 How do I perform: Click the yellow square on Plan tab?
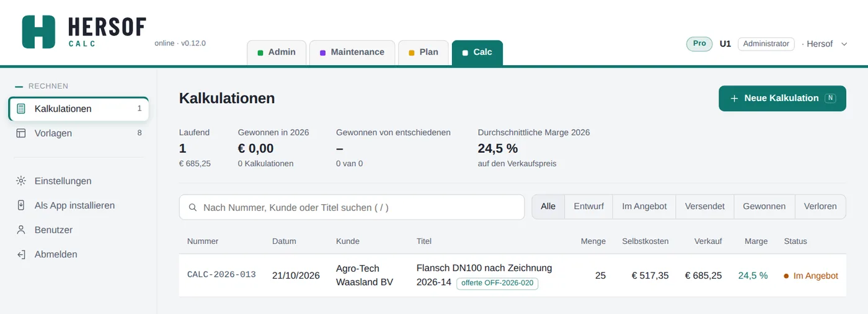pyautogui.click(x=412, y=53)
